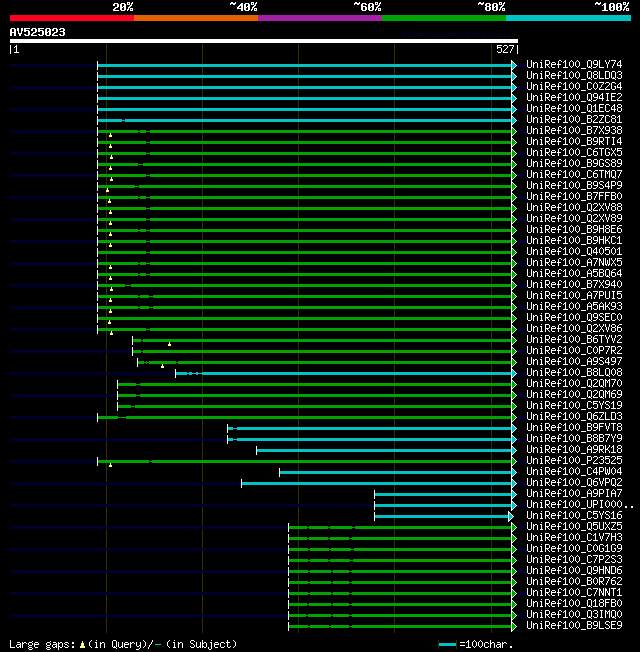
Task: Click the green alignment bar for UniRef100_Q5UXZ5
Action: click(400, 527)
